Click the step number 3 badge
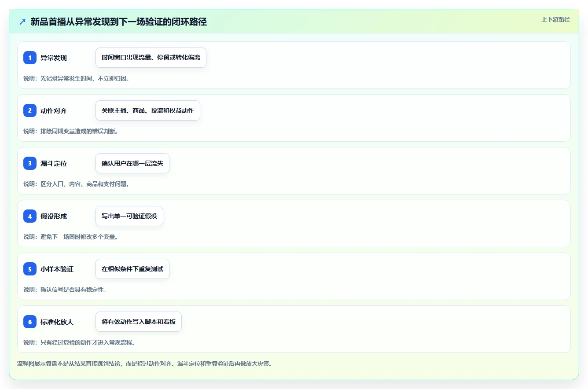588x389 pixels. point(30,163)
